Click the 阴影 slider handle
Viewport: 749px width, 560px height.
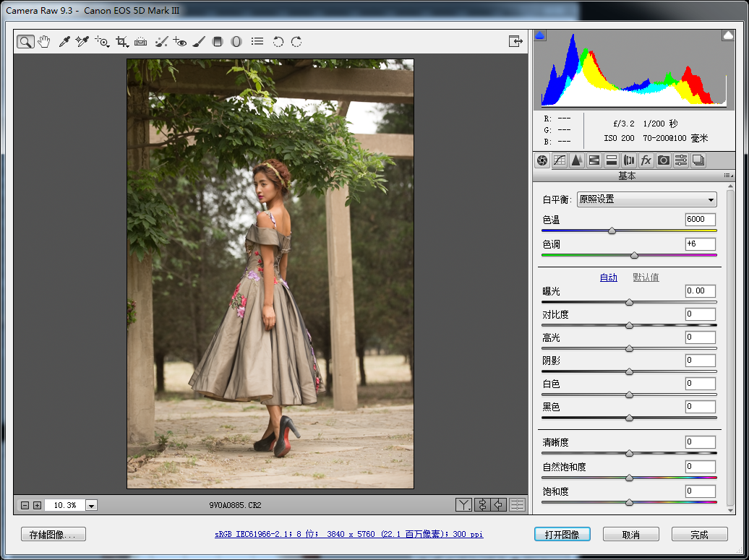(629, 371)
